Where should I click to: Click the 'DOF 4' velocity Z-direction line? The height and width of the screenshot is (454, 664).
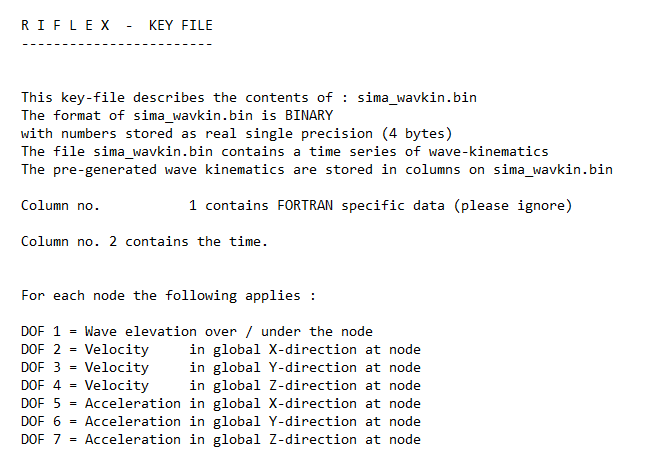coord(220,385)
